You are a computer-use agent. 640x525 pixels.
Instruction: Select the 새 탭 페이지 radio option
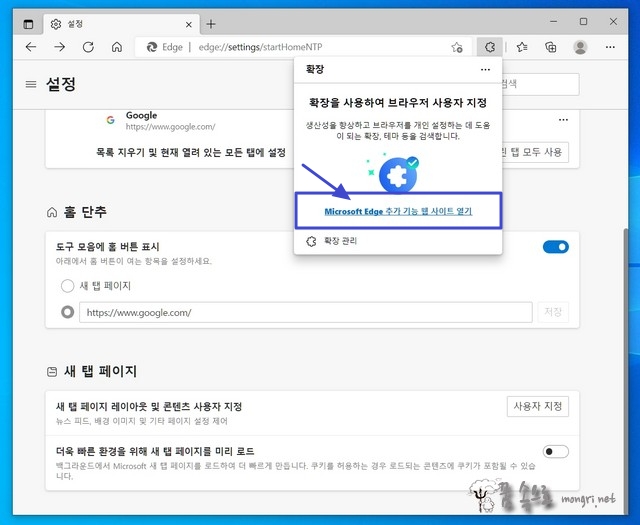(67, 286)
